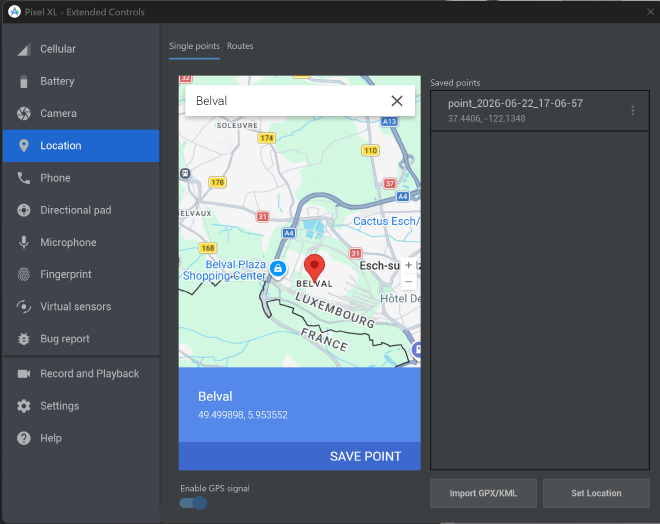Select saved point point_2026-06-22_17-06-57
The width and height of the screenshot is (660, 524).
540,111
